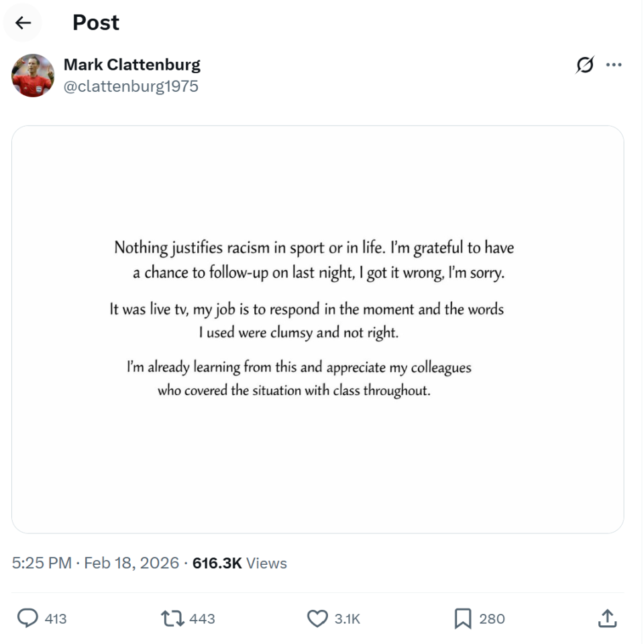Open the Grok explain-post icon
Image resolution: width=644 pixels, height=644 pixels.
pos(584,65)
